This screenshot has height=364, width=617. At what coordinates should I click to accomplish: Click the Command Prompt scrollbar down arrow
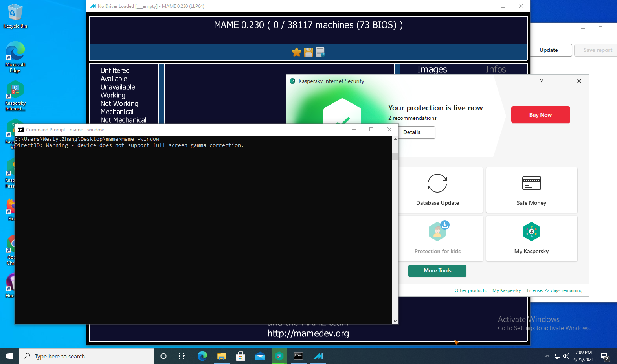(x=395, y=321)
